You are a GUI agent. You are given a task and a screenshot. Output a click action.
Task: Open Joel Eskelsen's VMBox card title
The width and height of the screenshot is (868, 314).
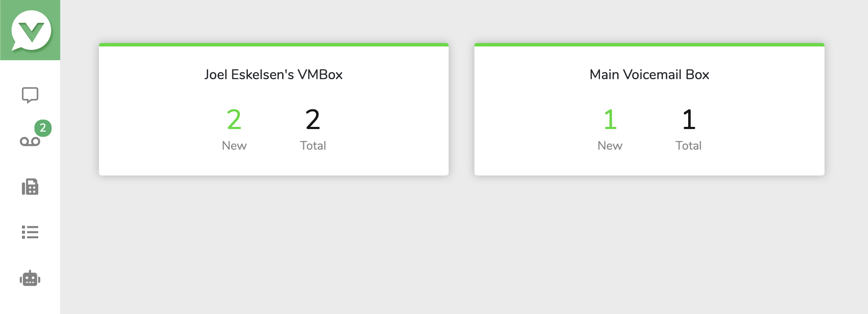click(274, 74)
